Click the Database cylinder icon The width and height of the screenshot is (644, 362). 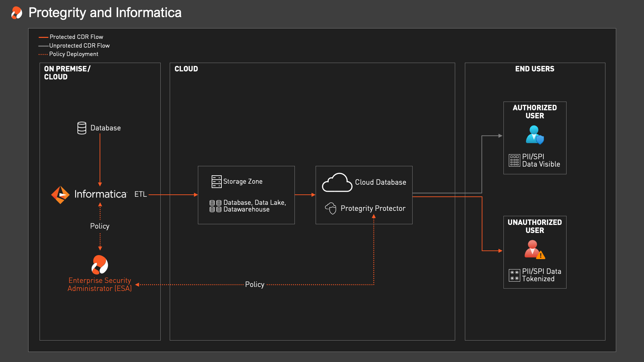coord(82,128)
